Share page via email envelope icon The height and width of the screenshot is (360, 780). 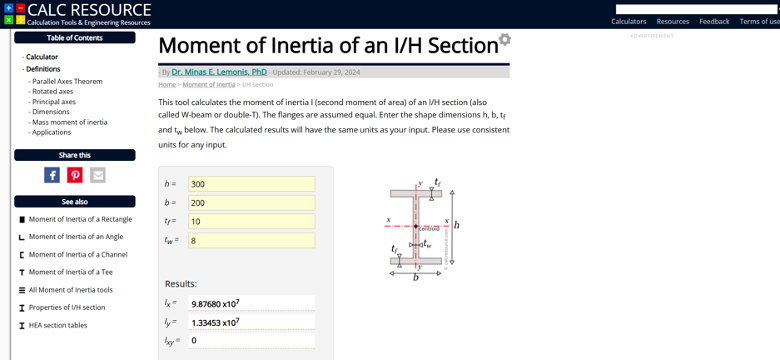[98, 175]
